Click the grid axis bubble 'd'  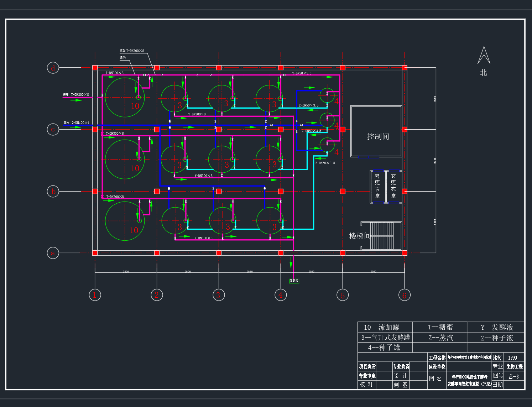[53, 68]
